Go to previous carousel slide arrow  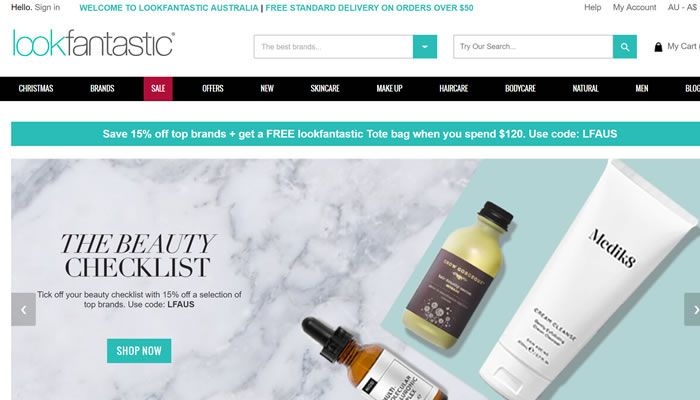(23, 309)
